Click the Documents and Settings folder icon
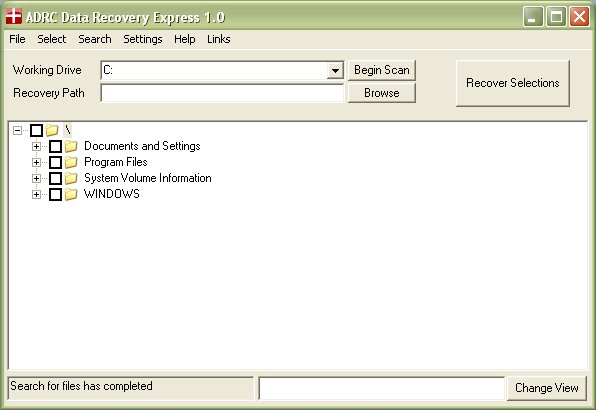The image size is (596, 410). [71, 146]
